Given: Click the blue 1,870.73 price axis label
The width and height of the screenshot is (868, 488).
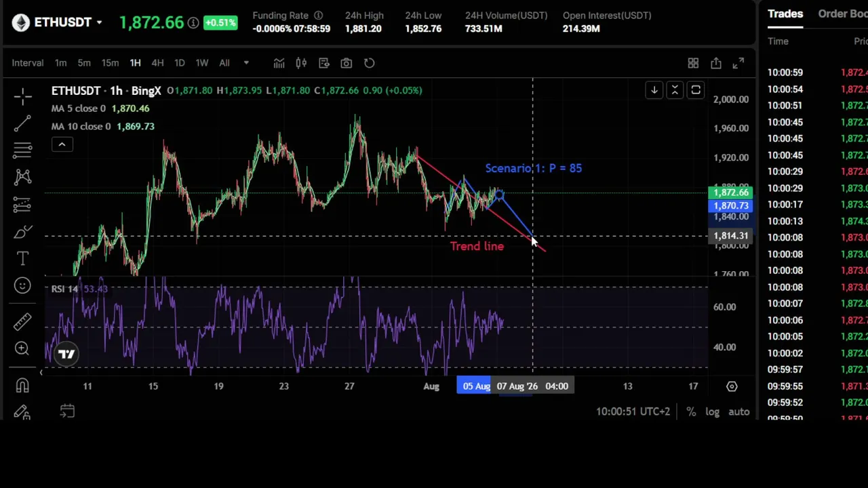Looking at the screenshot, I should click(730, 205).
